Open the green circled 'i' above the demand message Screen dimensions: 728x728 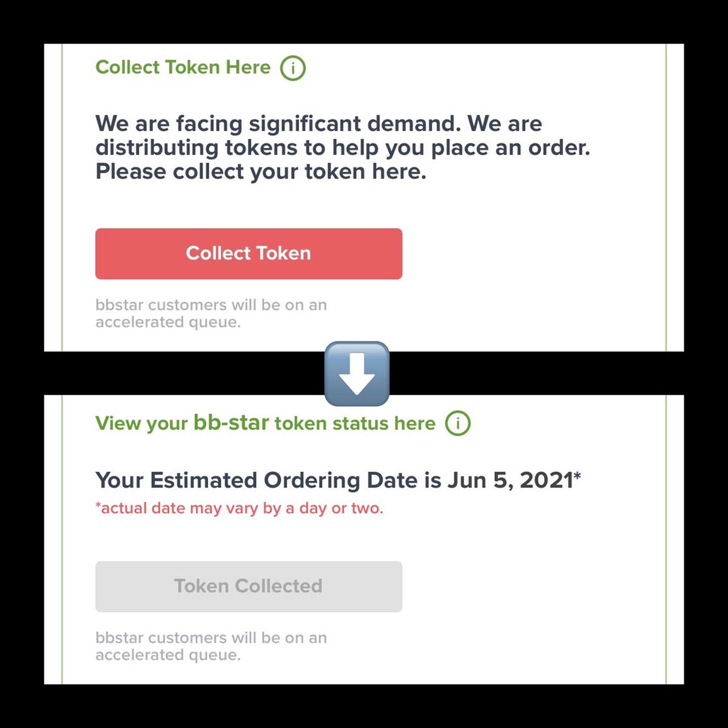pos(293,68)
